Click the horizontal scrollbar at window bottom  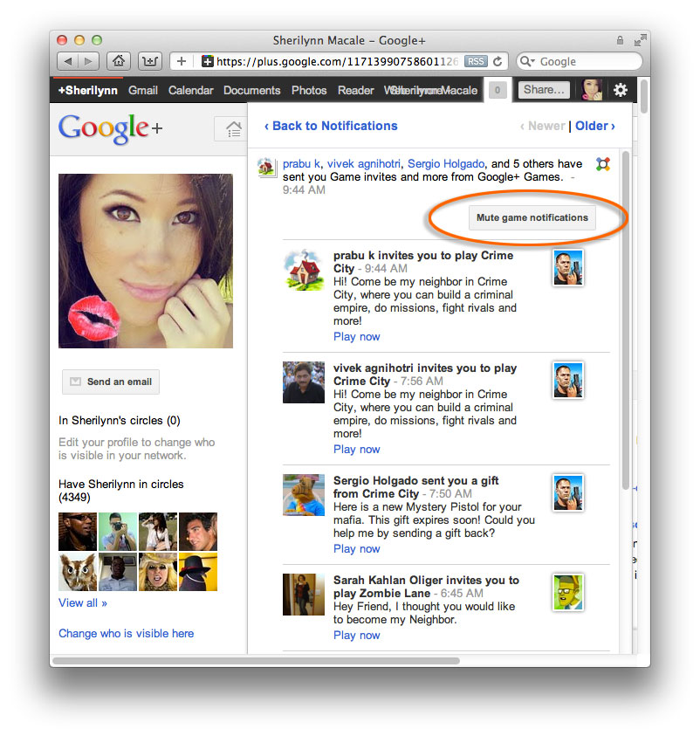(x=256, y=660)
